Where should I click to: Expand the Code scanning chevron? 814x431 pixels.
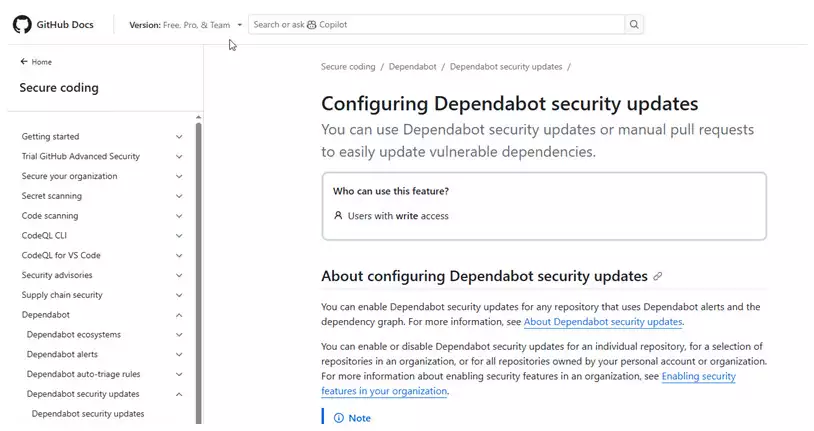(179, 216)
